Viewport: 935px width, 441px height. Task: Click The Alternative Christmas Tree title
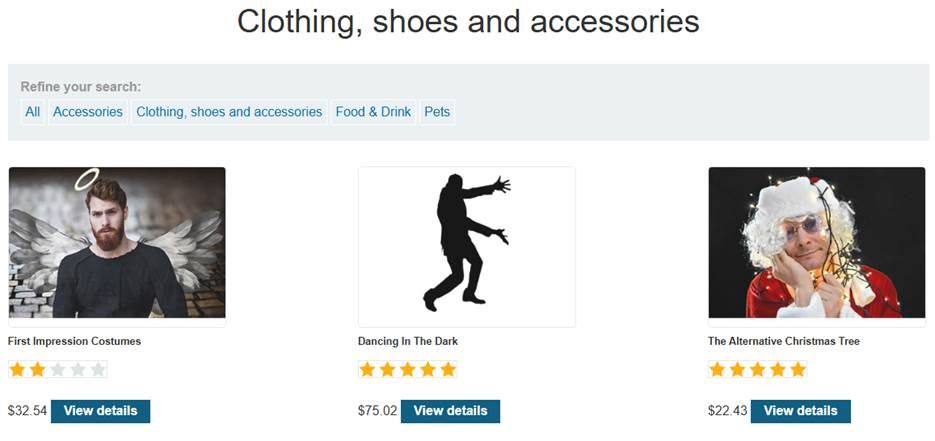coord(784,342)
